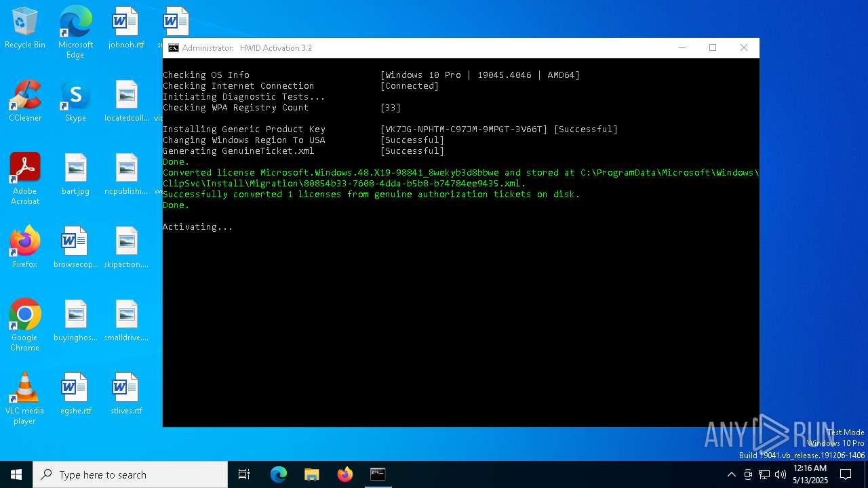
Task: Open the console window's title bar system icon
Action: [174, 48]
